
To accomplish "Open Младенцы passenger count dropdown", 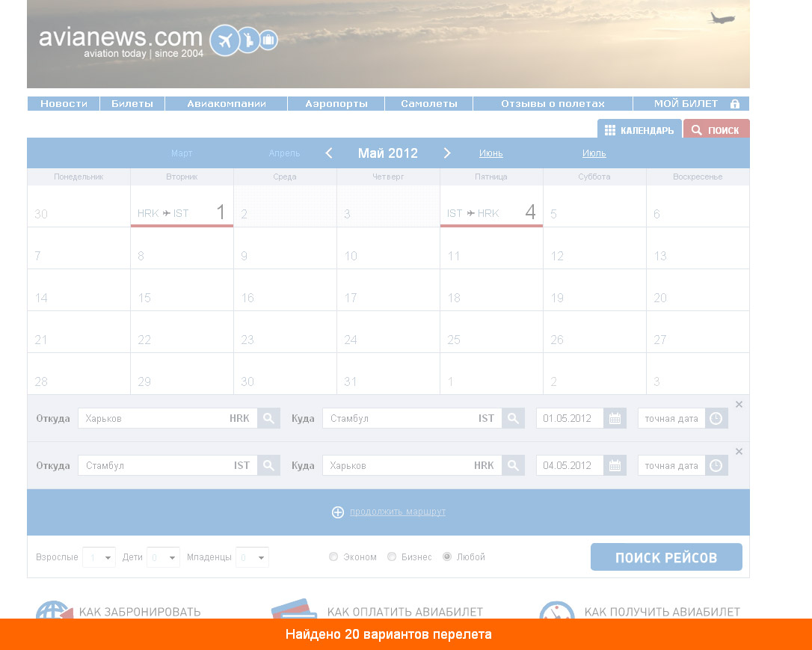I will click(252, 557).
